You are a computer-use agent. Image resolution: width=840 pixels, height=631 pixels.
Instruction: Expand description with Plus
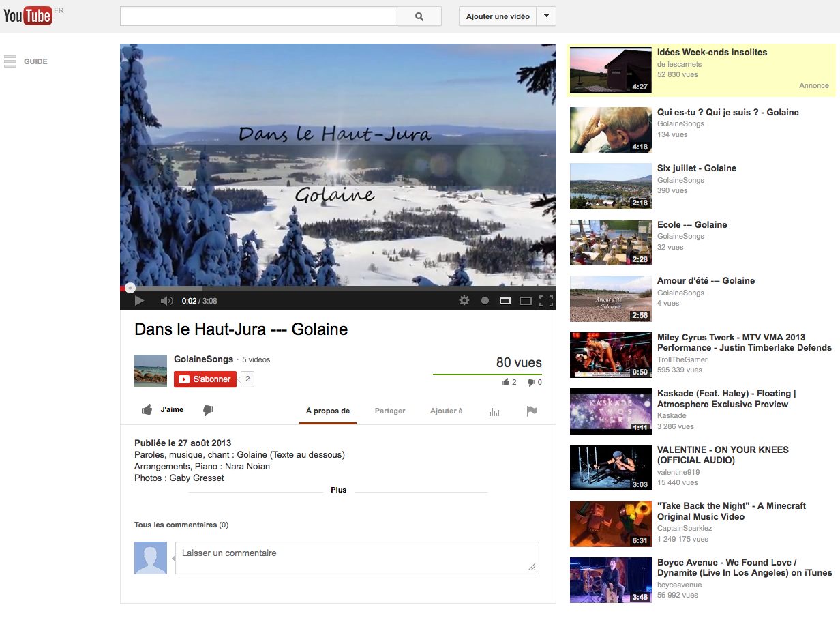pyautogui.click(x=338, y=490)
